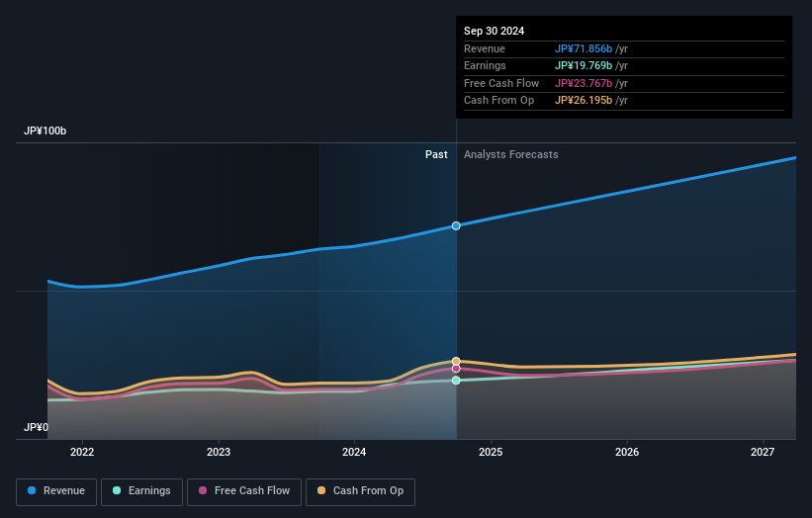Click the 2023 x-axis label
Image resolution: width=812 pixels, height=518 pixels.
(x=219, y=453)
